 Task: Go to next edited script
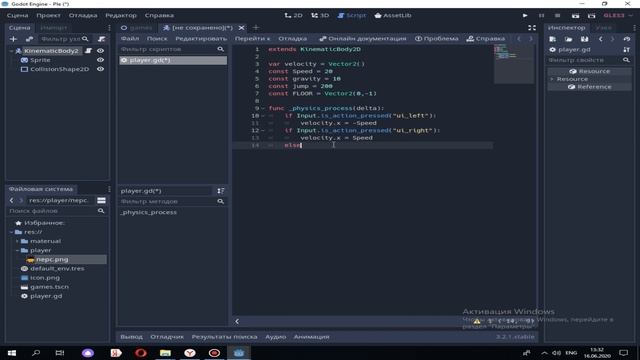(531, 38)
